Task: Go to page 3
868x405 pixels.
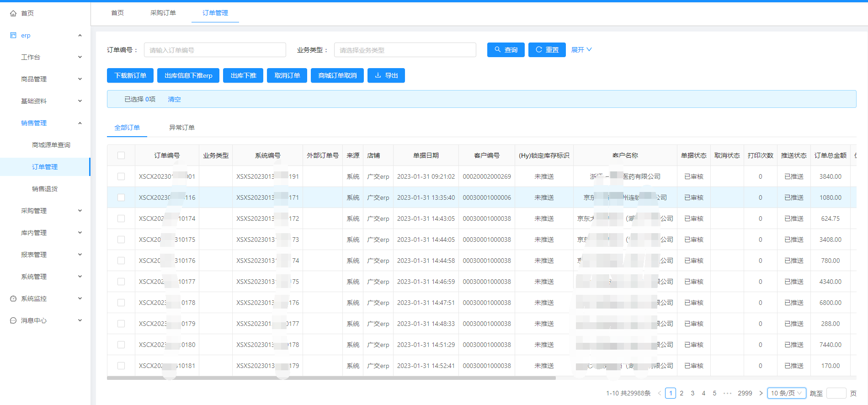Action: coord(692,393)
